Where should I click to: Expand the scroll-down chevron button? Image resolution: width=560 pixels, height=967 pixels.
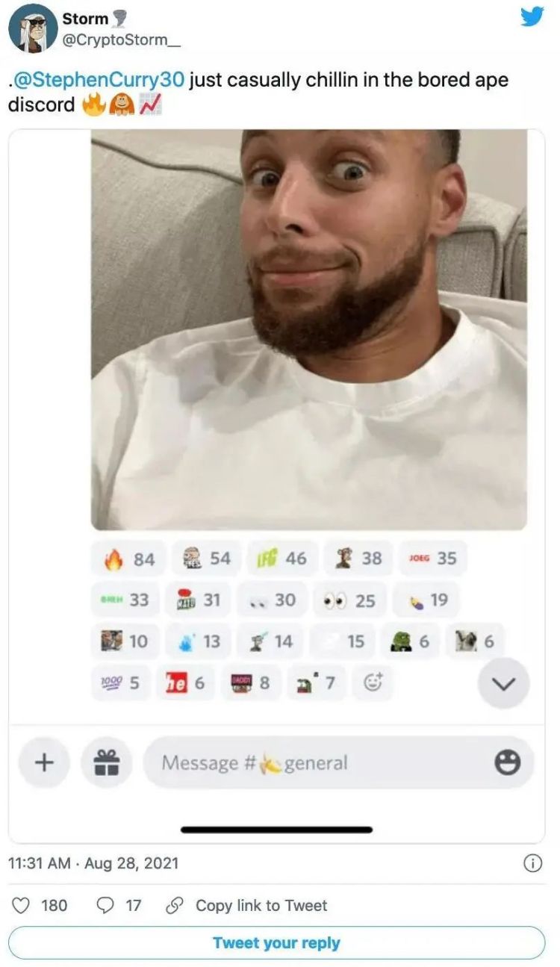click(505, 683)
